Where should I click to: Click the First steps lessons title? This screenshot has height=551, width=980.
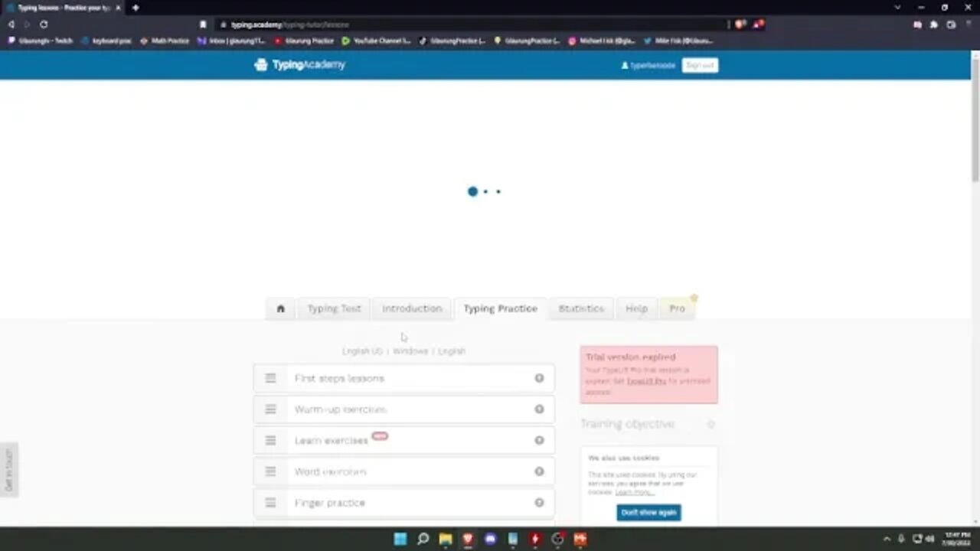click(x=339, y=378)
